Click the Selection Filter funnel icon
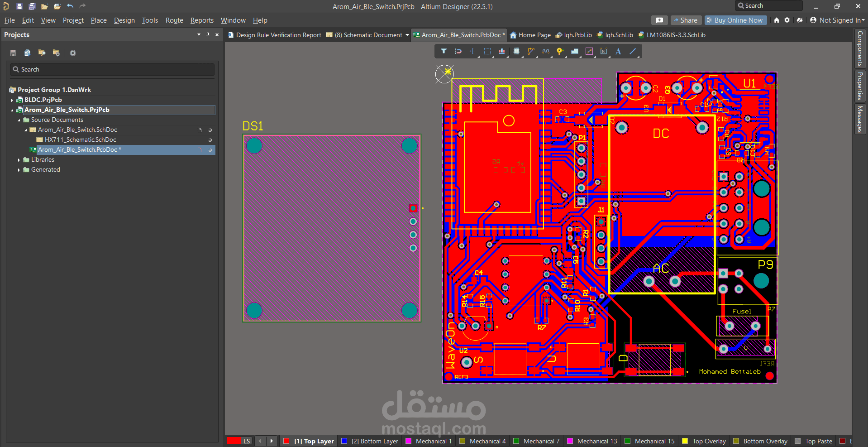The height and width of the screenshot is (447, 868). (444, 51)
